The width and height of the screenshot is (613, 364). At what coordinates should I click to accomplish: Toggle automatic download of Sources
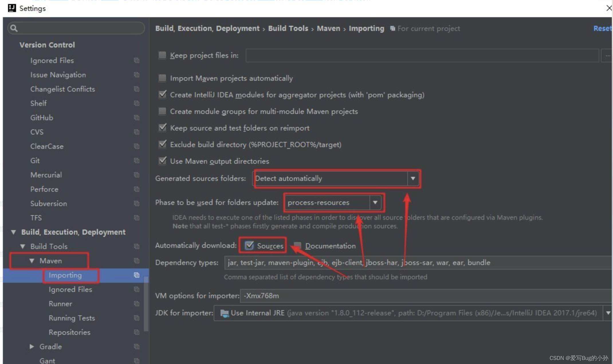[x=249, y=245]
